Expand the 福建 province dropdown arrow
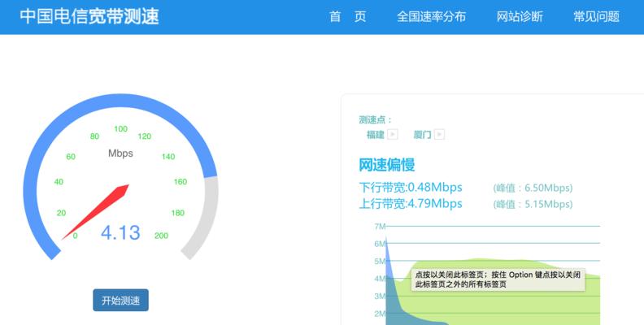The height and width of the screenshot is (325, 644). (393, 134)
